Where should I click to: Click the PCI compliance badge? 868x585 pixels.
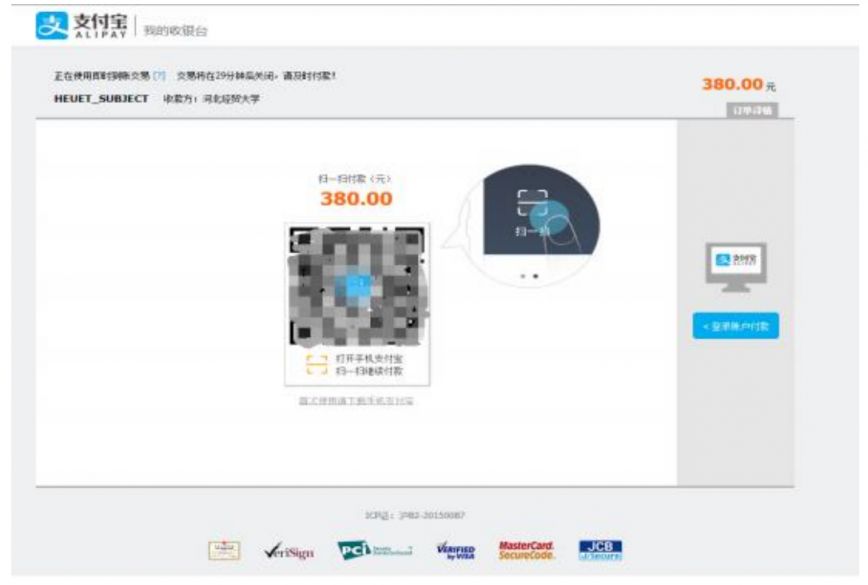[375, 550]
